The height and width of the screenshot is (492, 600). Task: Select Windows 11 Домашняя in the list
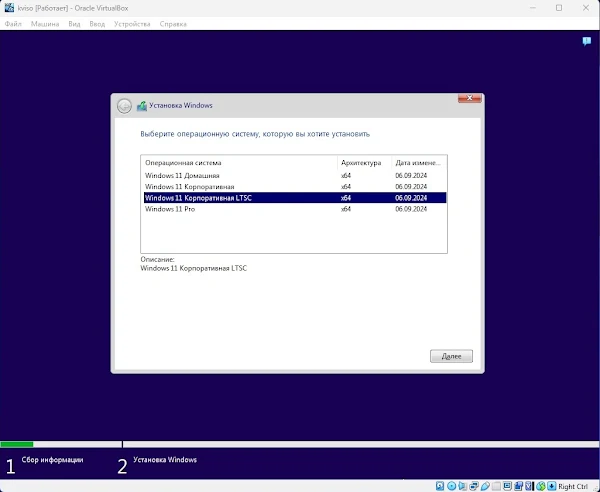[295, 176]
